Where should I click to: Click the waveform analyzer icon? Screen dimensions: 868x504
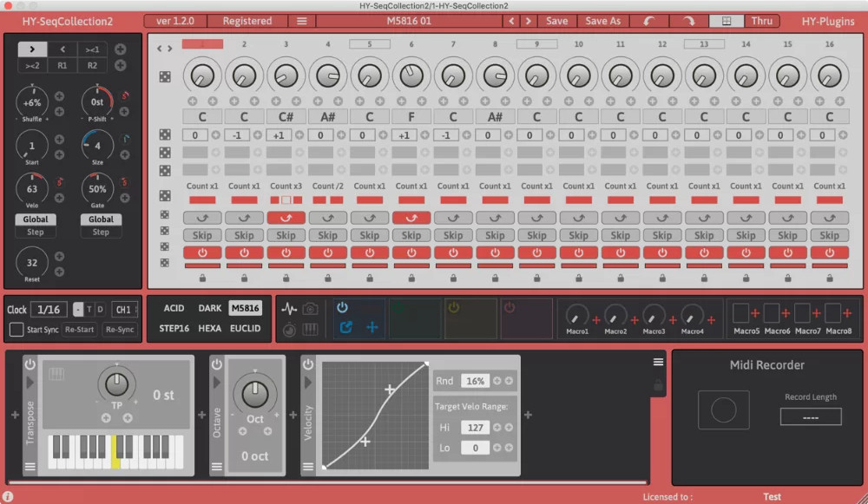(x=290, y=308)
